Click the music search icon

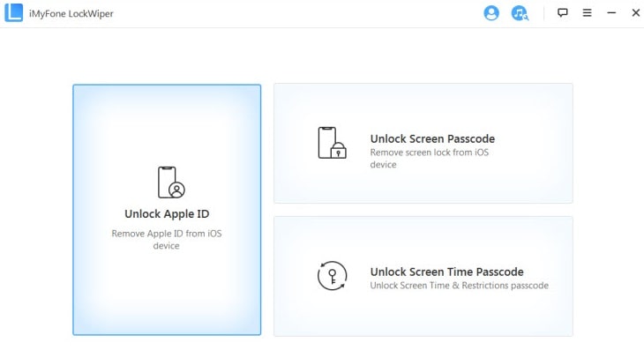520,13
